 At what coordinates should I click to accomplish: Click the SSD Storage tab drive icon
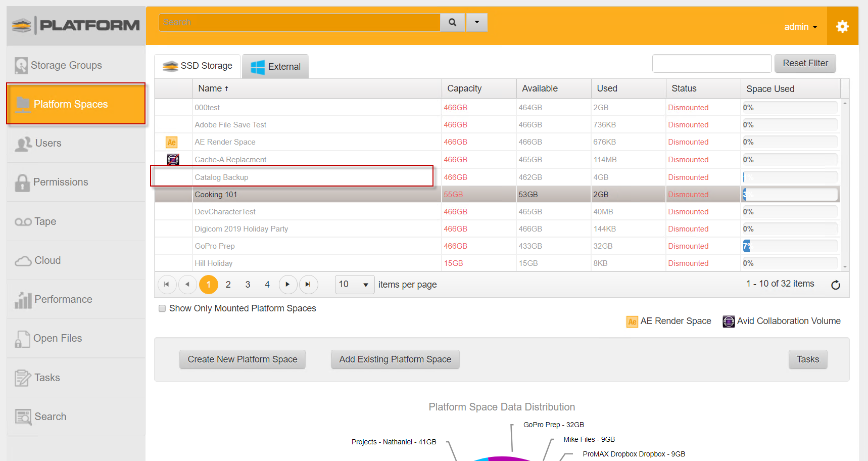170,66
